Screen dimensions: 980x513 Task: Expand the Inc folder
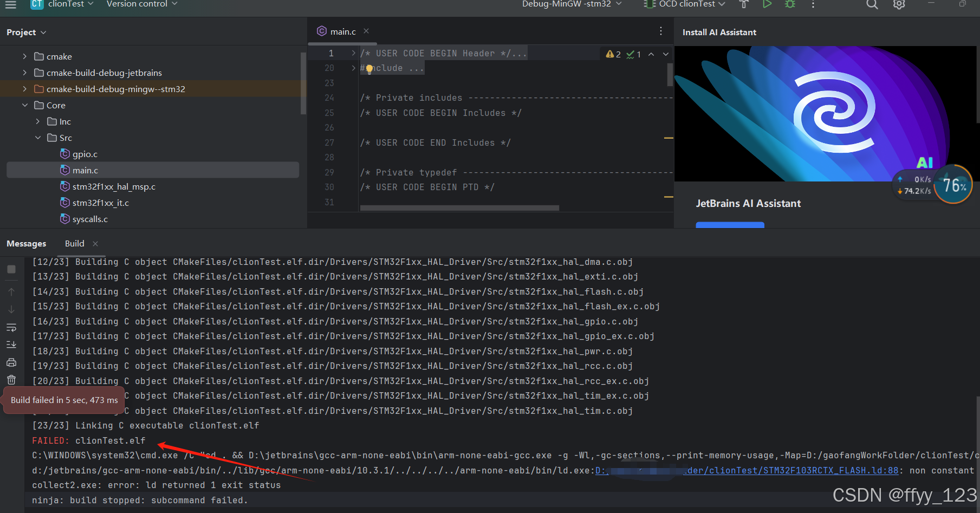pyautogui.click(x=37, y=121)
